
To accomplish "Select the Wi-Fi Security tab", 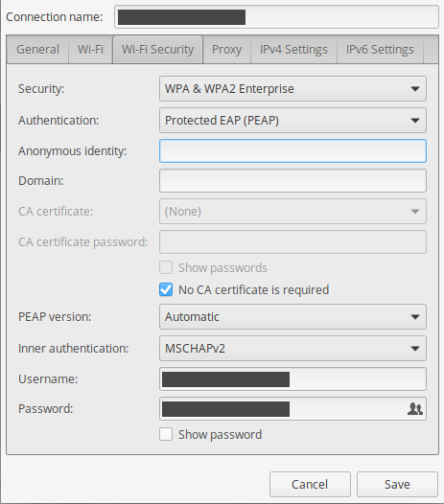I will tap(157, 50).
